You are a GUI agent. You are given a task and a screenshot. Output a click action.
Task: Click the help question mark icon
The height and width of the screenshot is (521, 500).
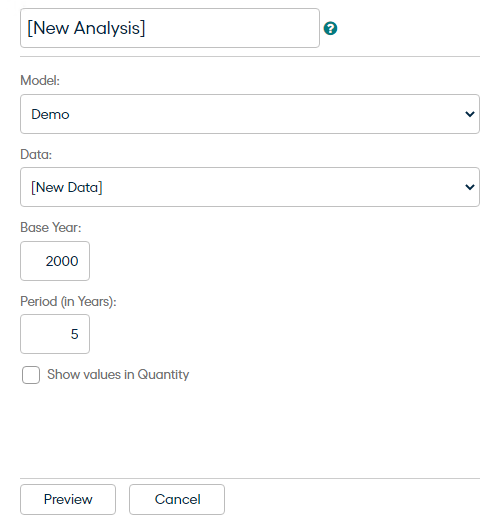tap(330, 28)
